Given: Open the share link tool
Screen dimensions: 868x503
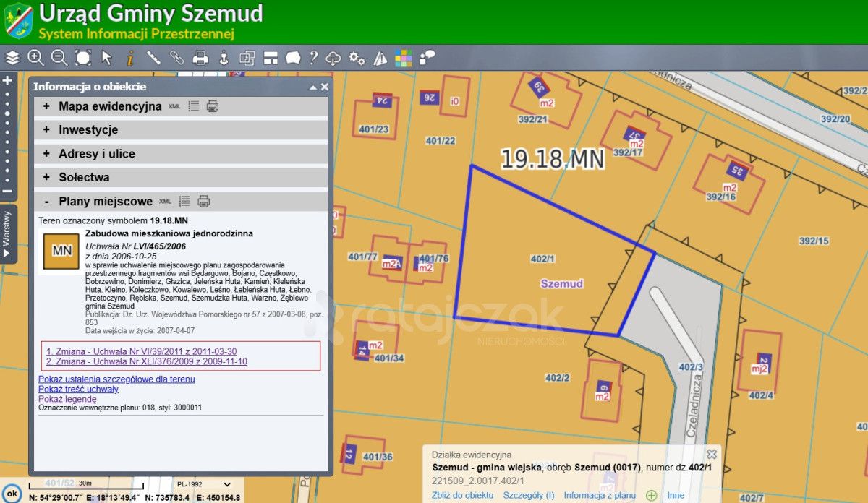Looking at the screenshot, I should 177,56.
